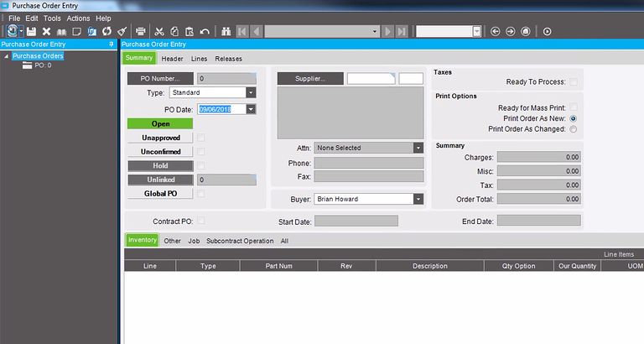Click the Refresh arrows toolbar icon
The width and height of the screenshot is (644, 344).
(106, 31)
